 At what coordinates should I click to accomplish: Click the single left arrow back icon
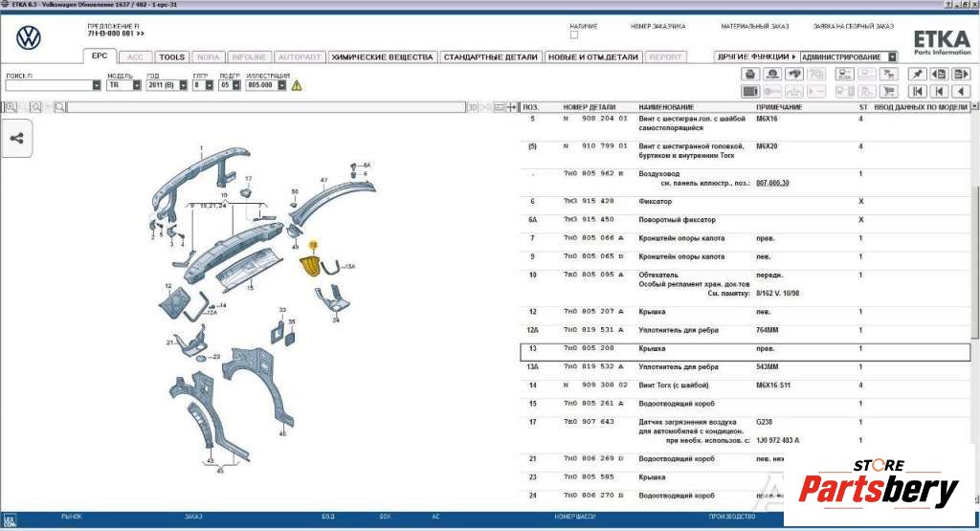pyautogui.click(x=961, y=91)
